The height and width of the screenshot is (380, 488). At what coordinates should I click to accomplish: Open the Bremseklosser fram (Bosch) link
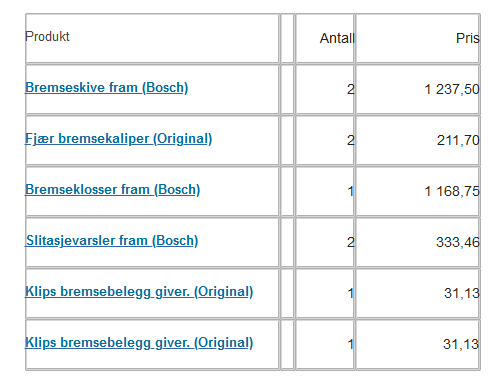point(113,190)
